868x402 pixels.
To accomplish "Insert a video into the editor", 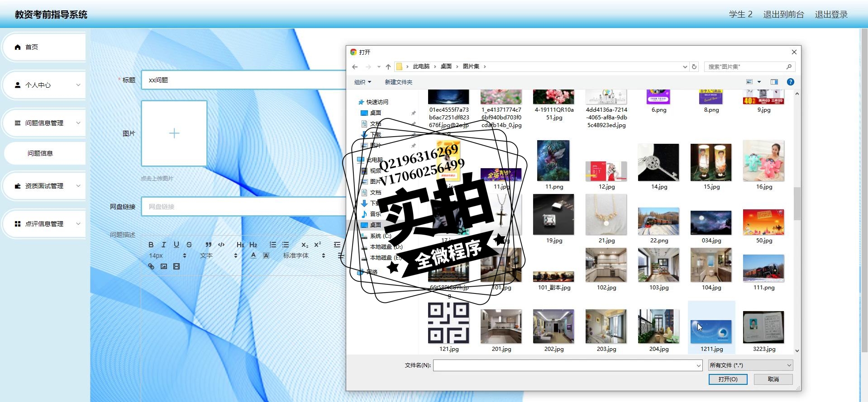I will pyautogui.click(x=176, y=266).
